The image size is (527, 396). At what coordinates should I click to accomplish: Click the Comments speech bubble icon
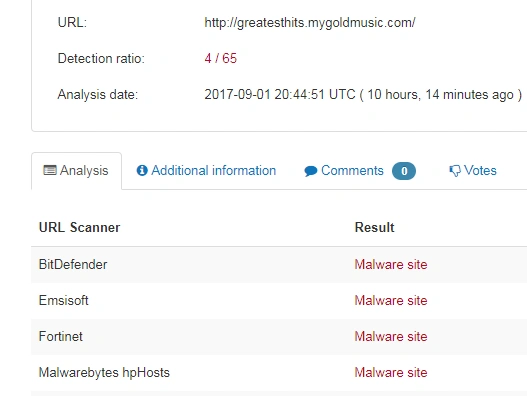point(311,171)
